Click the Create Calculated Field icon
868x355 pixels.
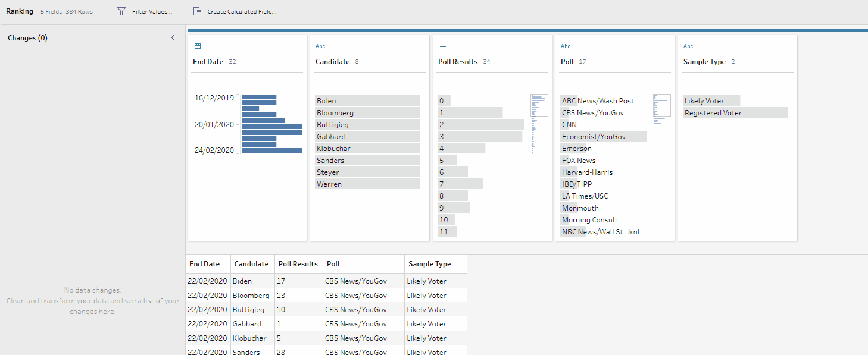click(x=197, y=11)
